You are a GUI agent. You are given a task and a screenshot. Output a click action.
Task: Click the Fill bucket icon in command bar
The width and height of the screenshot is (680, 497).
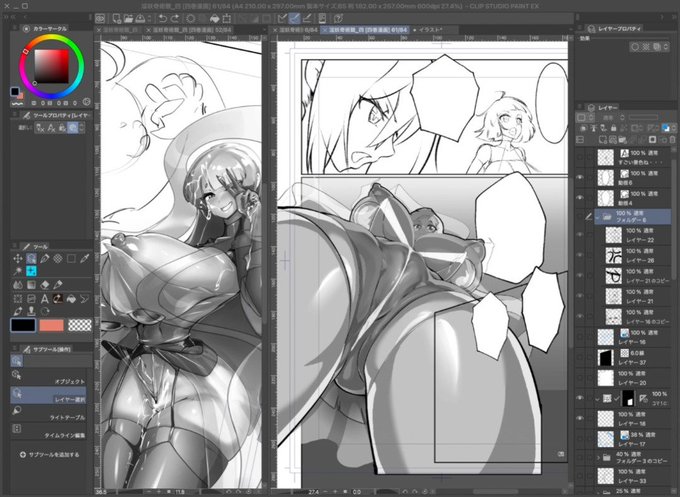[214, 18]
